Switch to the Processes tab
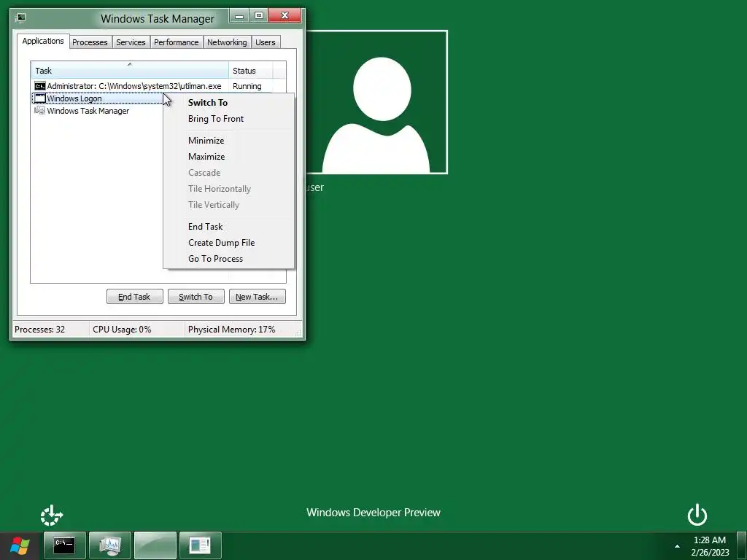The width and height of the screenshot is (747, 560). 90,42
